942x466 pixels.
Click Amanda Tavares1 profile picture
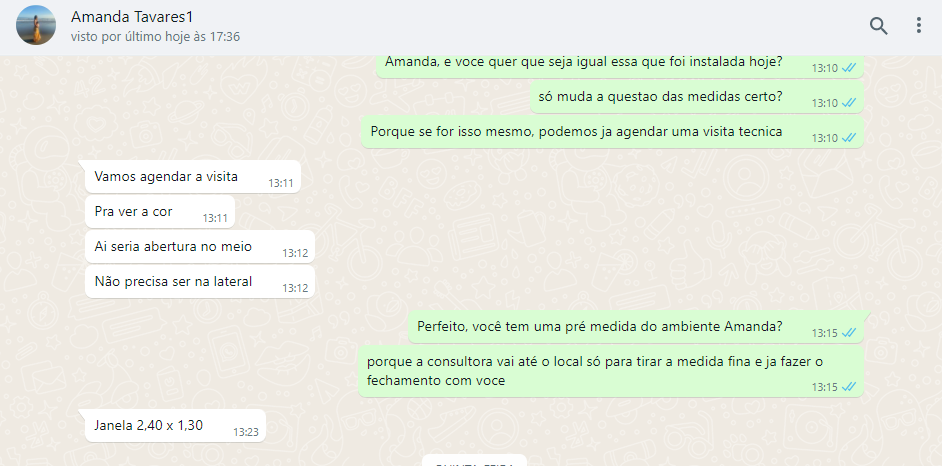tap(36, 25)
